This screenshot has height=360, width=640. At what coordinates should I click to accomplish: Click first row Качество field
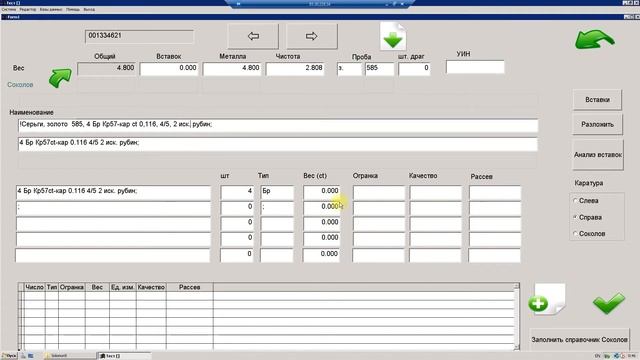436,192
